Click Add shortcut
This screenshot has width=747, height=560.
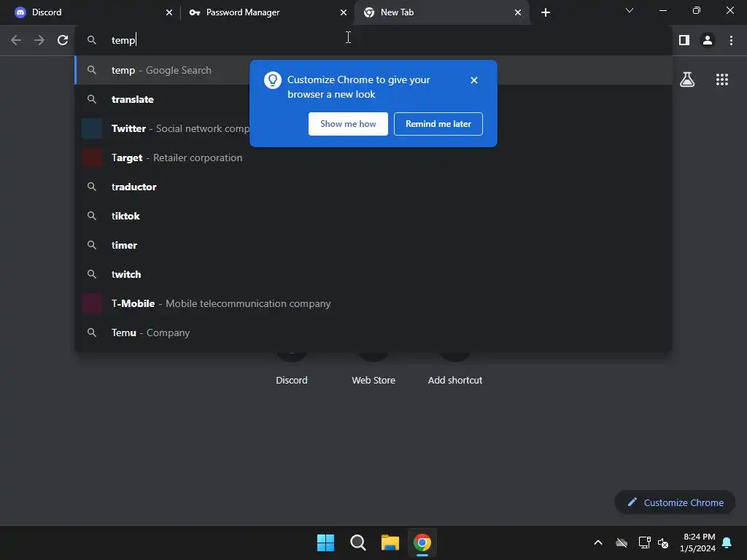point(455,380)
